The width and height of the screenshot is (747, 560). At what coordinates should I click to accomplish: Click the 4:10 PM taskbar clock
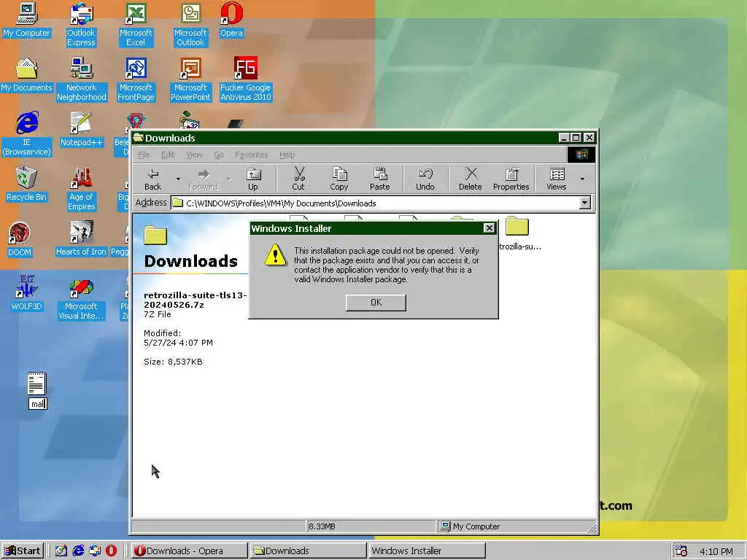716,551
